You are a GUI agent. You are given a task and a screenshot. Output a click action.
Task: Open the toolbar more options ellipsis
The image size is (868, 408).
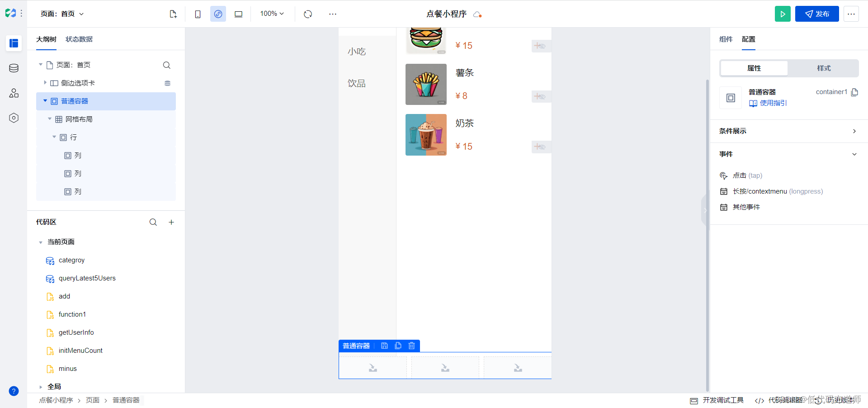click(333, 14)
